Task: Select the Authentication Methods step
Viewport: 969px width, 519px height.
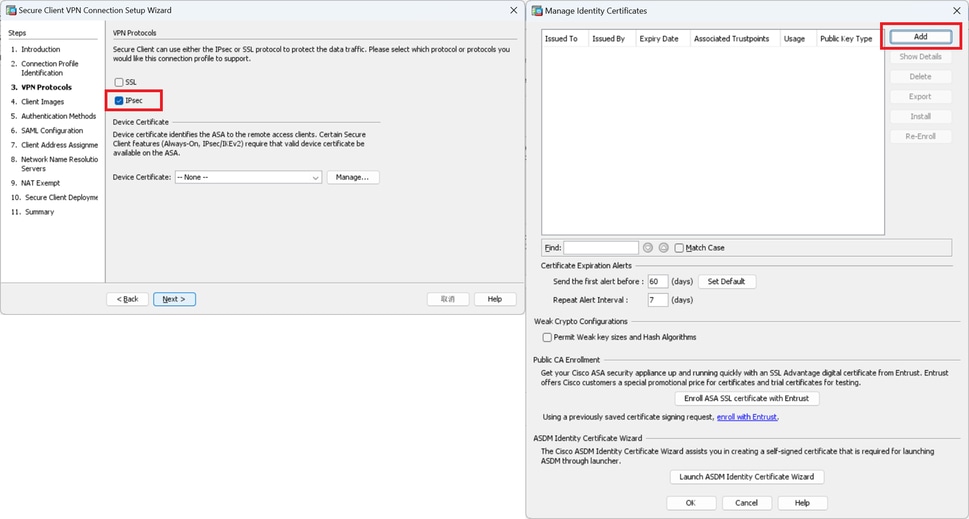Action: coord(59,116)
